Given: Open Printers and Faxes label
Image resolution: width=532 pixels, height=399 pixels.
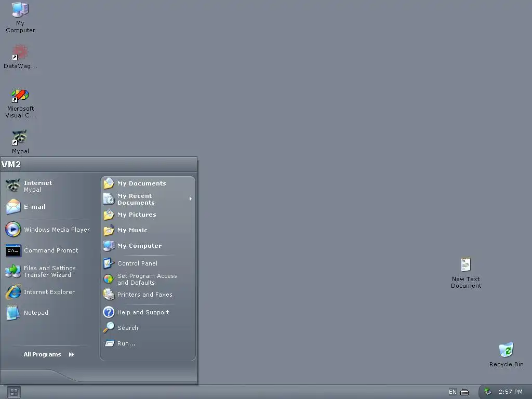Looking at the screenshot, I should pos(145,295).
